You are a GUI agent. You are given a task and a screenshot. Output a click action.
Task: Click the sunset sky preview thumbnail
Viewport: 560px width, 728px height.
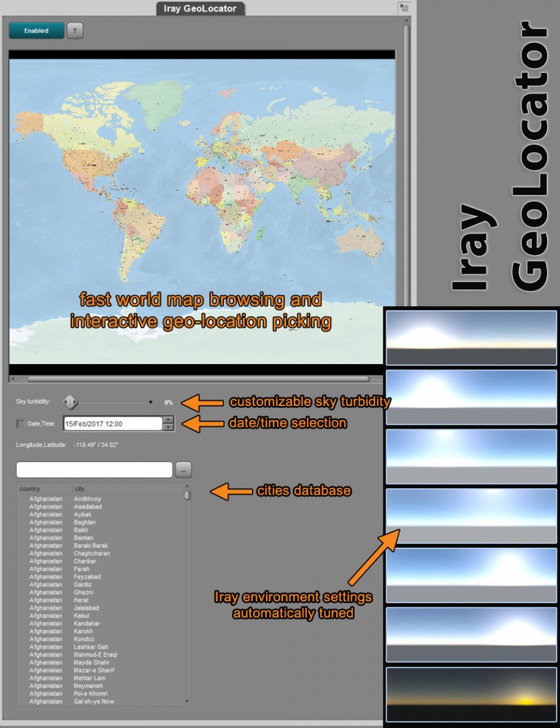tap(471, 694)
